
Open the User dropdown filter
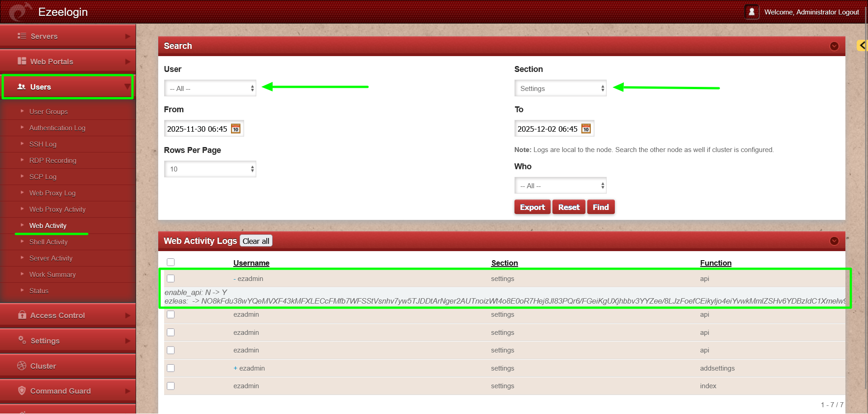click(210, 89)
